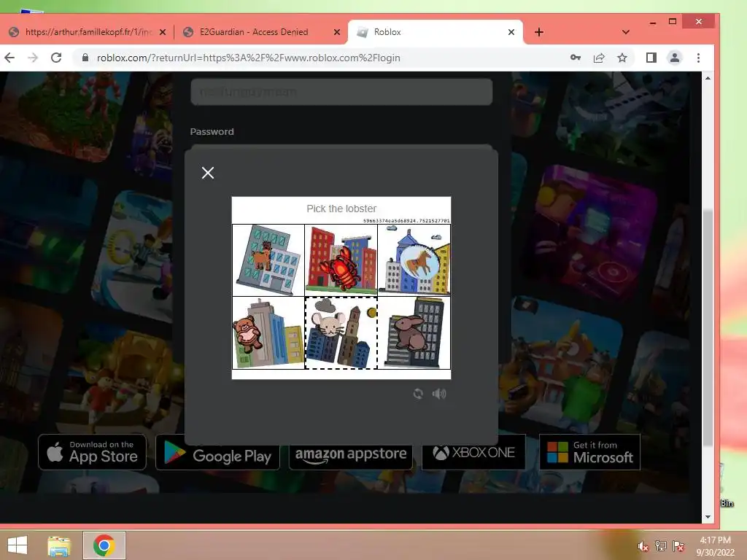Viewport: 747px width, 560px height.
Task: Open the Get it from Microsoft badge
Action: pos(589,452)
